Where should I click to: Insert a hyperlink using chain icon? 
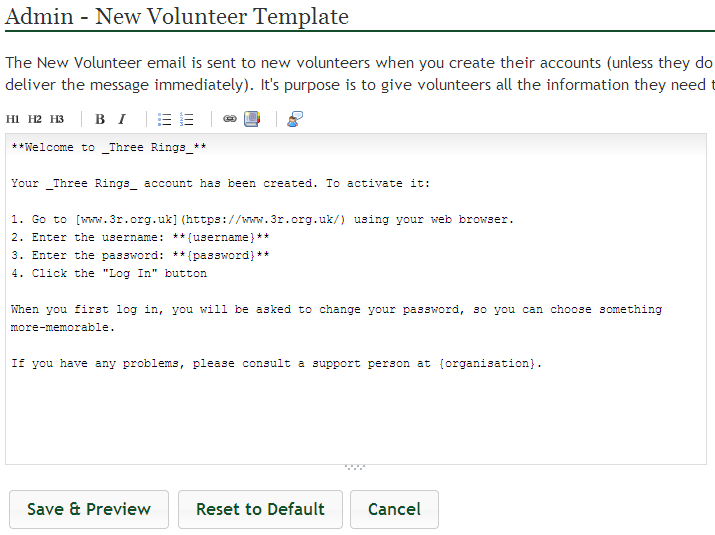[230, 119]
